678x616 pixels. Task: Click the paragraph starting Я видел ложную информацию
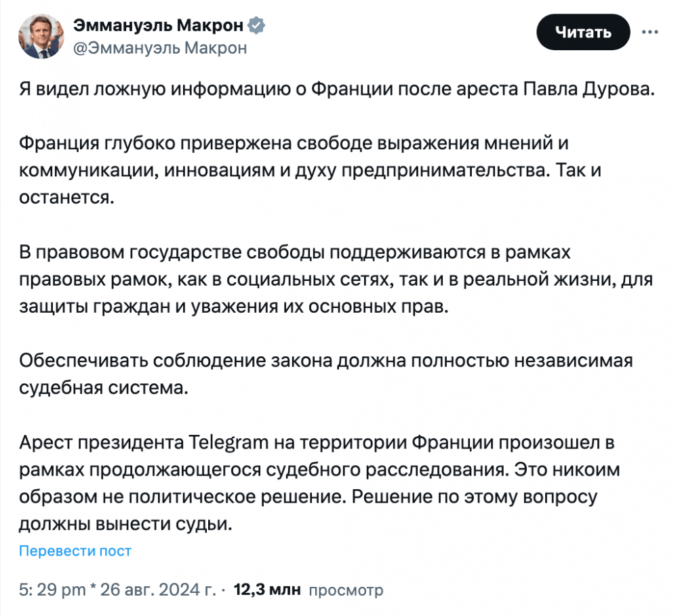coord(337,89)
